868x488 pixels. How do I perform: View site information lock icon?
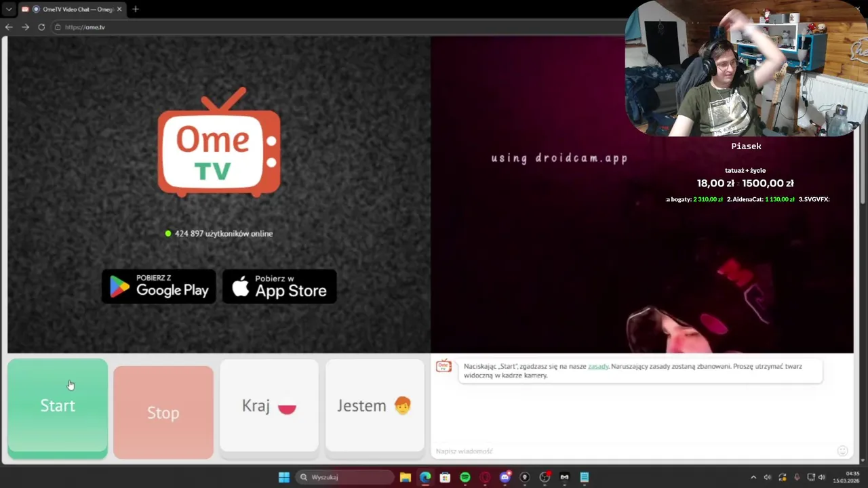pos(58,27)
